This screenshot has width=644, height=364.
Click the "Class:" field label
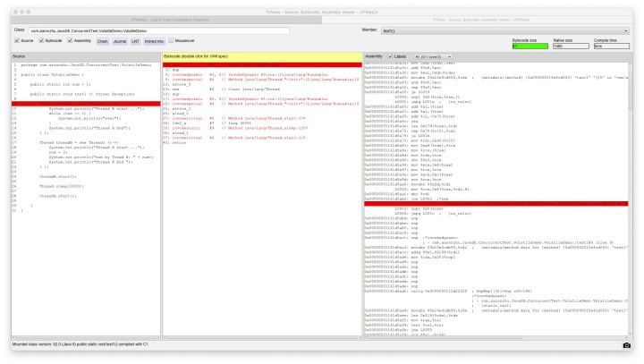pyautogui.click(x=20, y=30)
